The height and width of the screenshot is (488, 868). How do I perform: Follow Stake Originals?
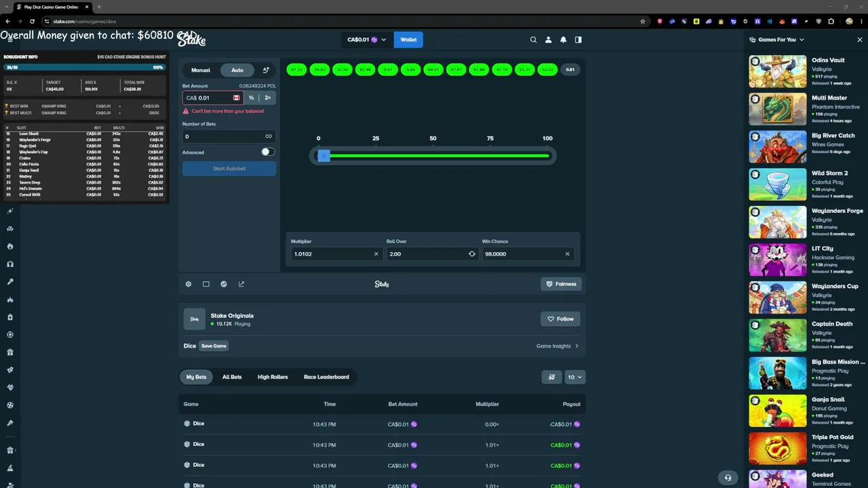[561, 319]
